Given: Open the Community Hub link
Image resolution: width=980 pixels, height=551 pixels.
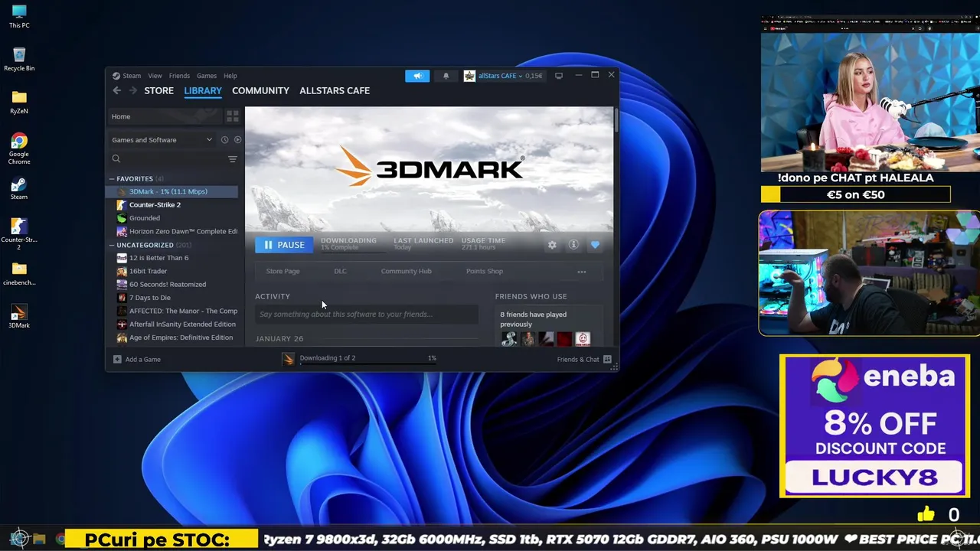Looking at the screenshot, I should pos(406,272).
